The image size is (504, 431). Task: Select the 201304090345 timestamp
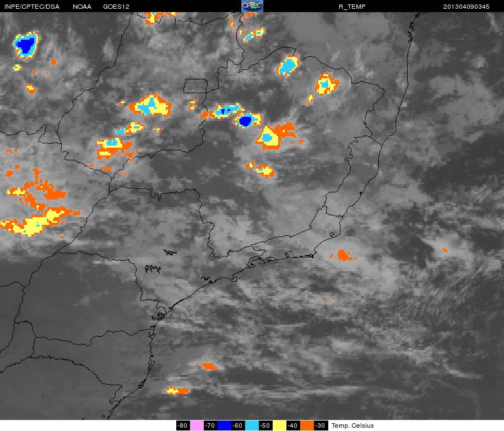466,7
